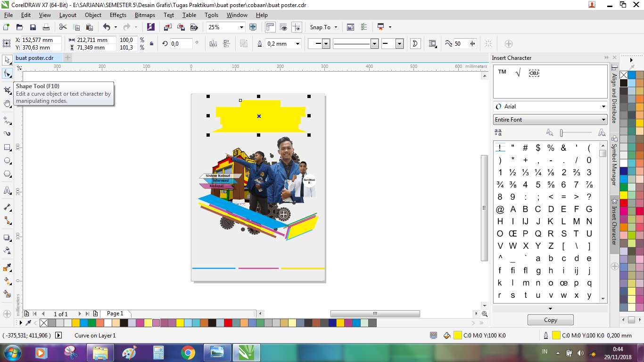This screenshot has width=644, height=362.
Task: Mirror the object horizontally
Action: click(213, 44)
